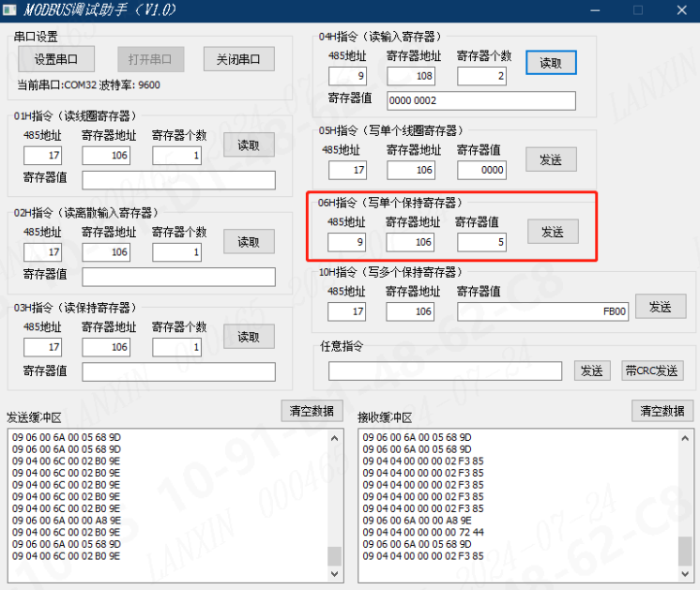Click the 发送 button for 任意指令

tap(592, 371)
